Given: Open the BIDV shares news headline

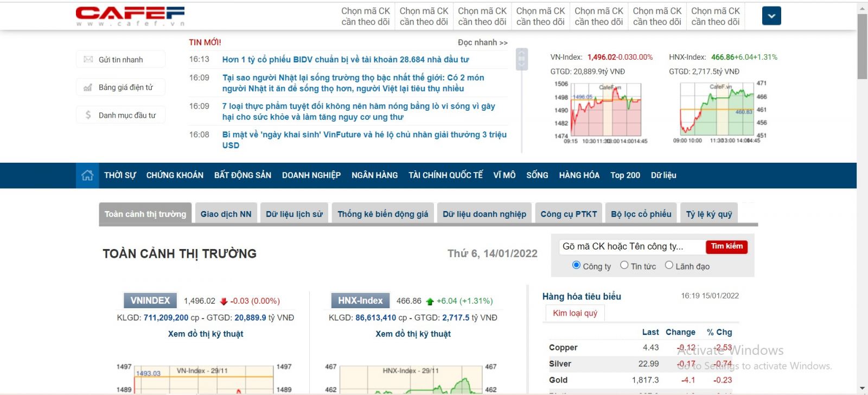Looking at the screenshot, I should tap(346, 60).
